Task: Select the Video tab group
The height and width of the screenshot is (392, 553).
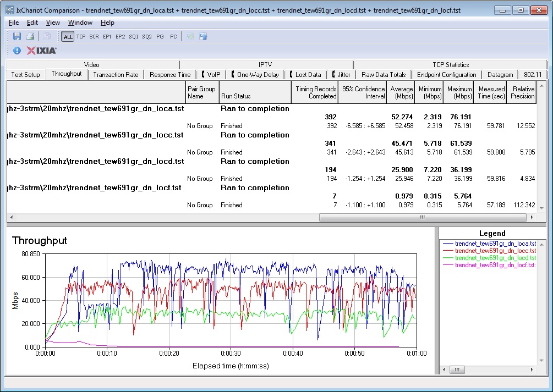Action: point(92,65)
